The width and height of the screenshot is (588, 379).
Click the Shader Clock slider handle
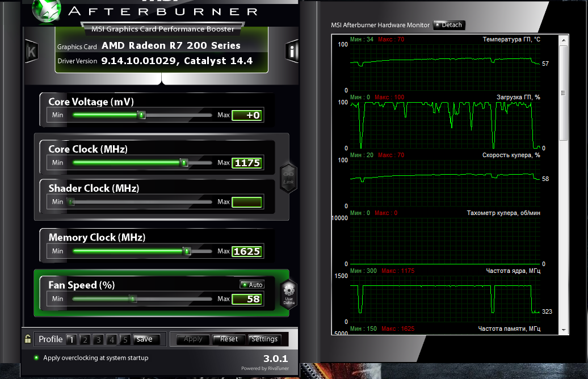click(71, 202)
